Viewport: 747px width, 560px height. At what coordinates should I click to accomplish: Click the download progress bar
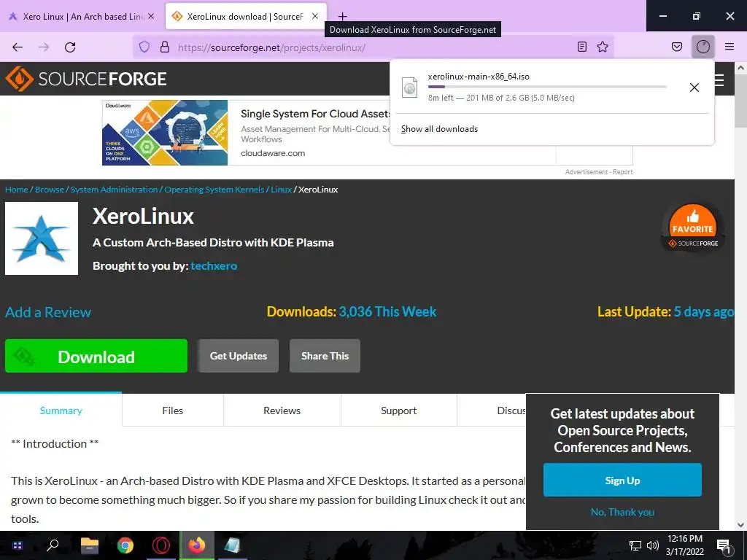pos(547,87)
